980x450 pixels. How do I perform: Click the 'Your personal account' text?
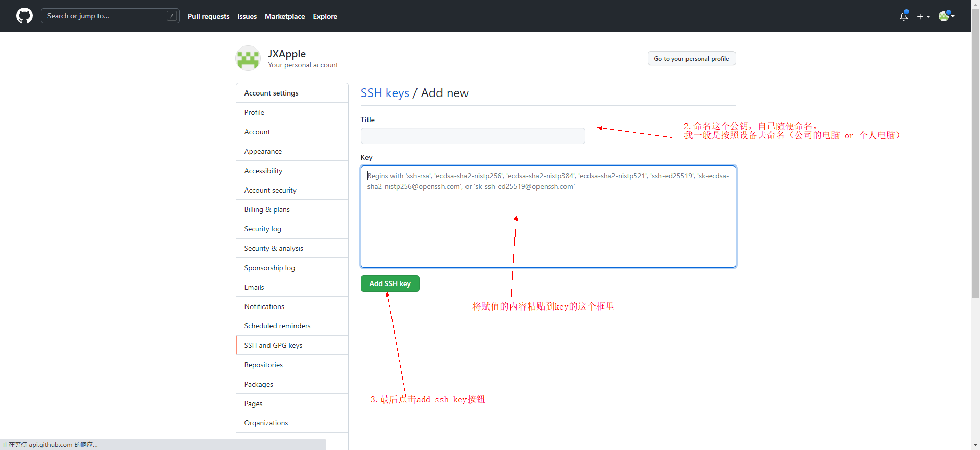(303, 65)
